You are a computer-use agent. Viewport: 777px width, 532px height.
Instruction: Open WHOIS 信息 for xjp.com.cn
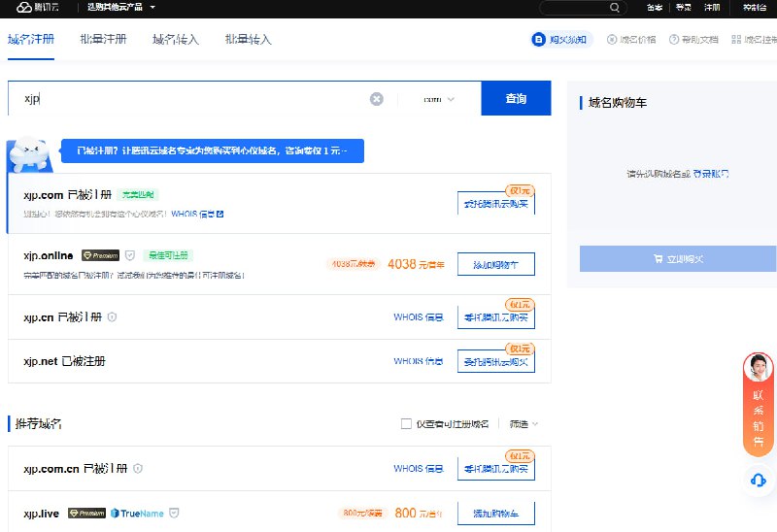(419, 468)
